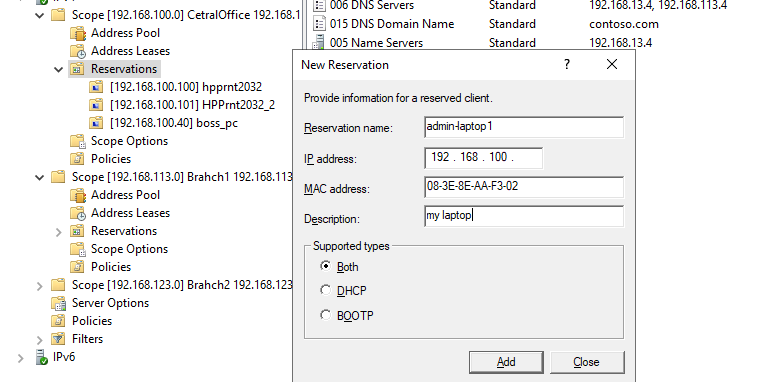
Task: Select [192.168.100.101] HPPrnt2032_2 reservation
Action: pos(192,105)
